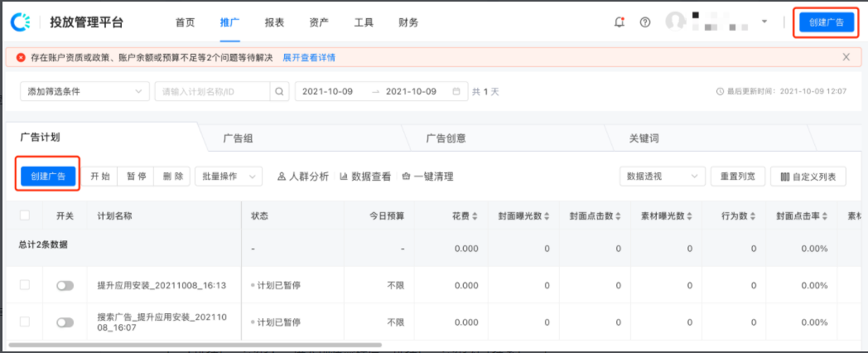Select 推广 in top navigation
This screenshot has height=353, width=868.
pyautogui.click(x=229, y=22)
